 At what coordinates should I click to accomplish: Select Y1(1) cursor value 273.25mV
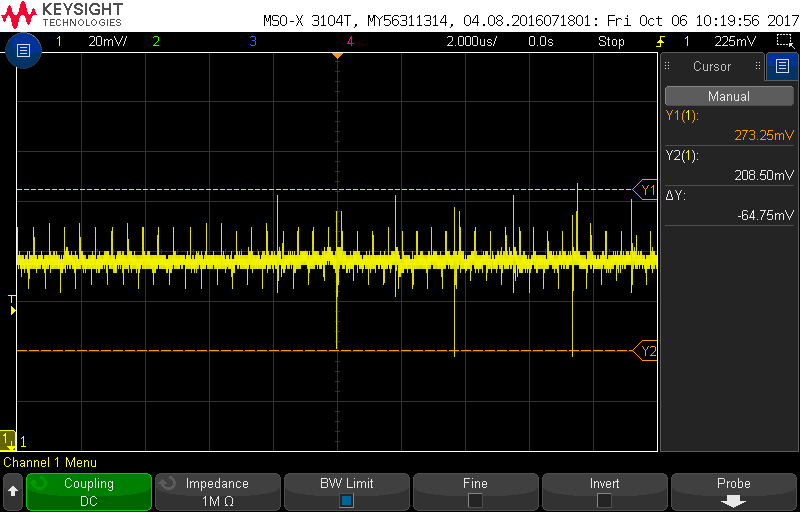pyautogui.click(x=764, y=135)
